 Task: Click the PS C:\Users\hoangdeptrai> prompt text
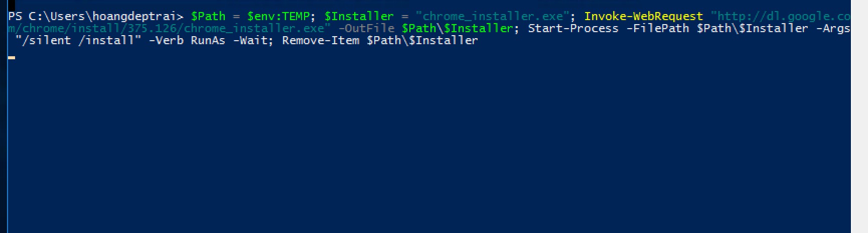tap(95, 16)
